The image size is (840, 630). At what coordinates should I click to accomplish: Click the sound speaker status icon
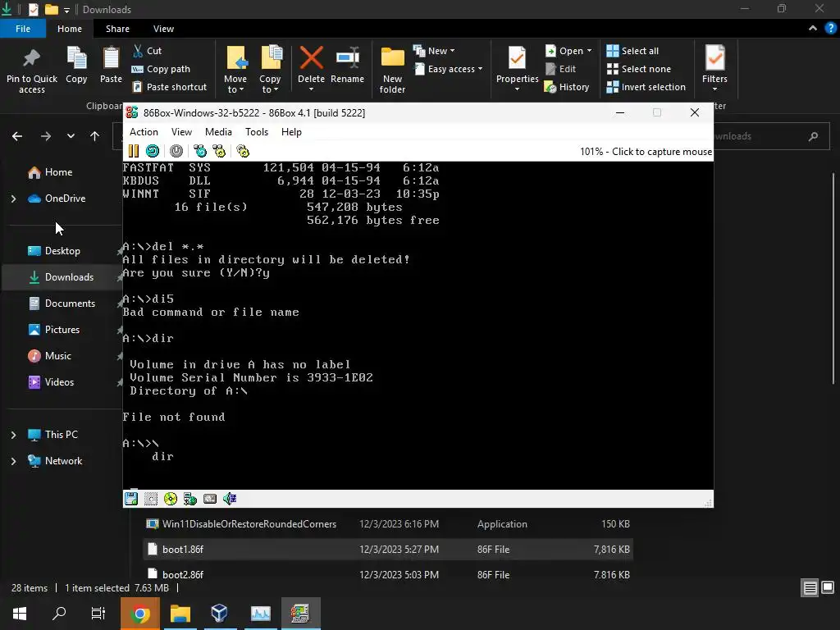230,499
